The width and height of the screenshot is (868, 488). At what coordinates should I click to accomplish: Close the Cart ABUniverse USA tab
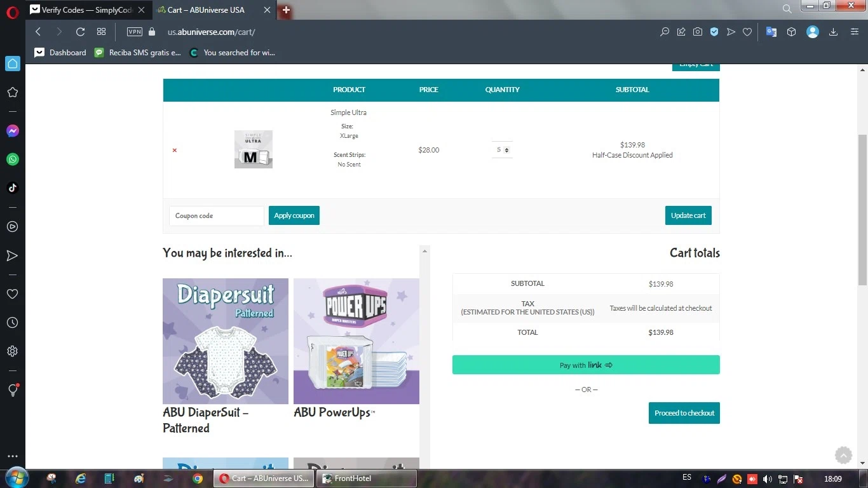pyautogui.click(x=267, y=10)
